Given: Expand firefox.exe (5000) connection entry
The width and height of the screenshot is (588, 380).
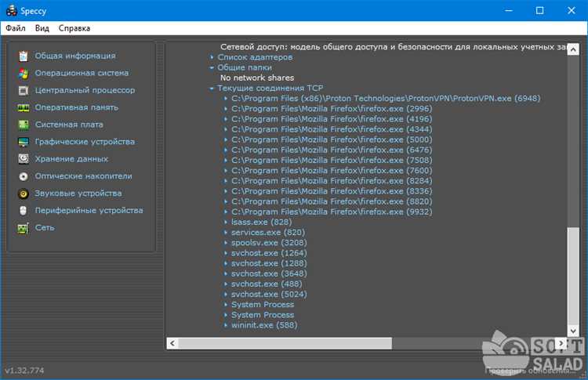Looking at the screenshot, I should tap(226, 139).
